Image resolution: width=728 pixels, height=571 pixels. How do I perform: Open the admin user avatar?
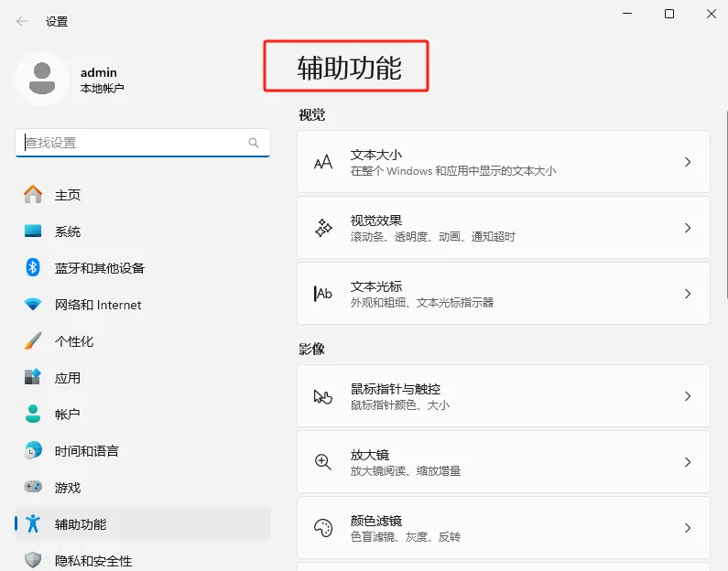tap(42, 79)
